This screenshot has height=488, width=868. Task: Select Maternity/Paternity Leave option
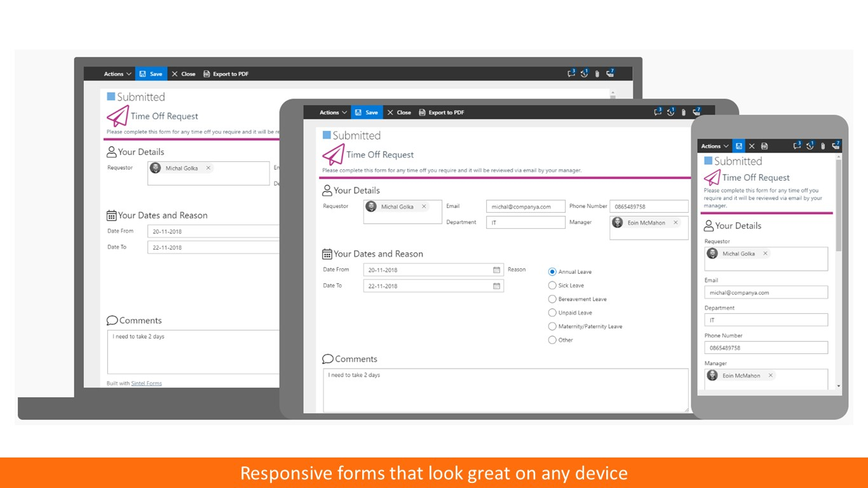[552, 326]
